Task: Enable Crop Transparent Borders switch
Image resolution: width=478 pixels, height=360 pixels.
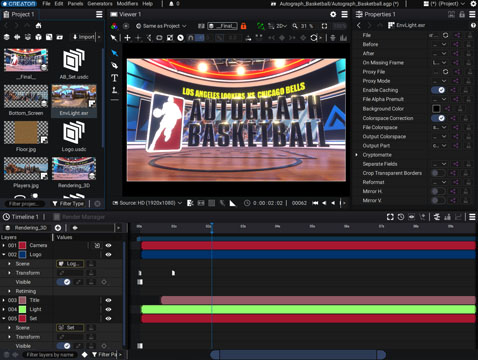Action: pos(438,173)
